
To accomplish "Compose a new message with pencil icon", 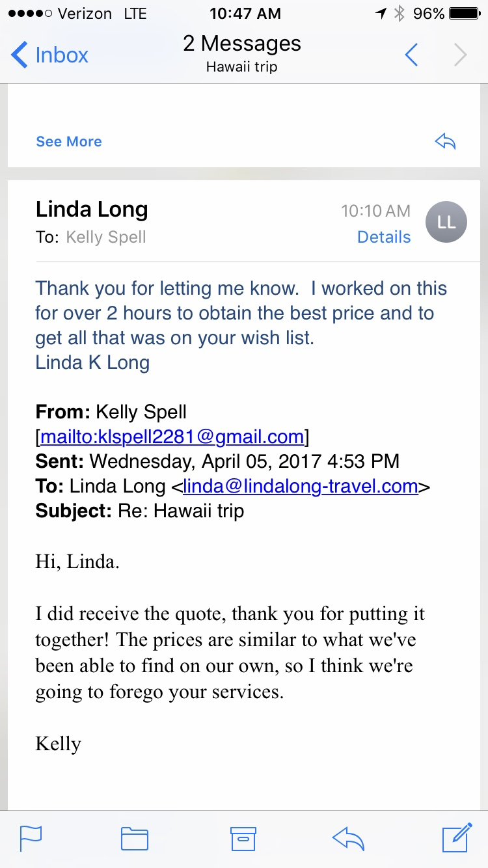I will [457, 838].
